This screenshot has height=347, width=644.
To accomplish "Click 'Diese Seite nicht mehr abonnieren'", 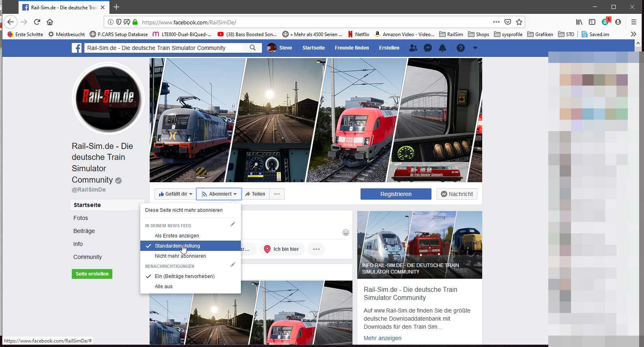I will [184, 210].
